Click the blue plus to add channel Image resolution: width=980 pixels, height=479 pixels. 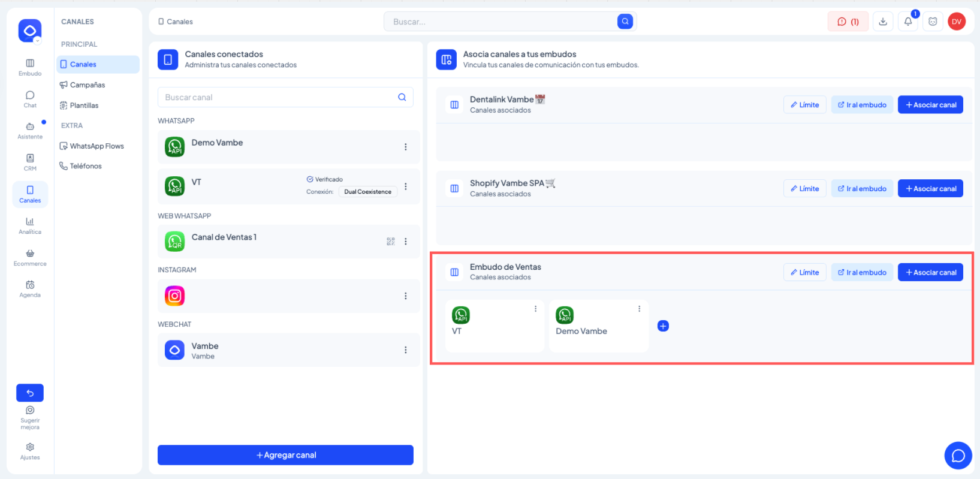tap(663, 326)
